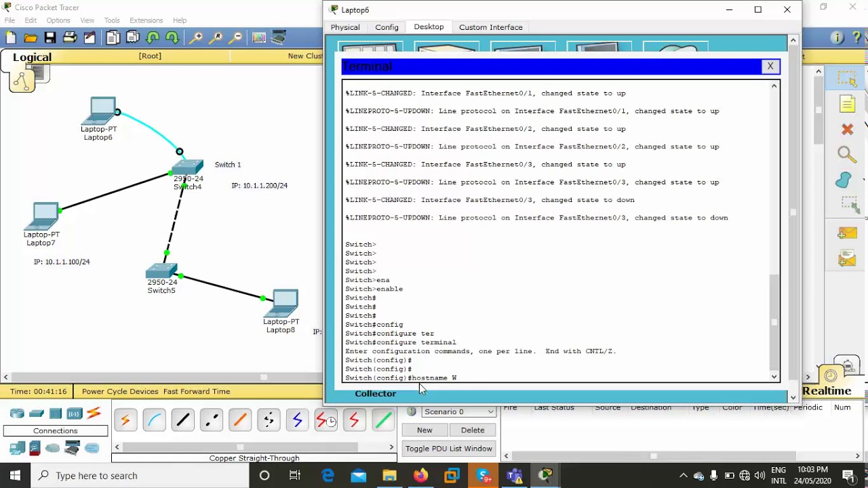This screenshot has width=868, height=488.
Task: Open the drawing palette
Action: coord(259,38)
